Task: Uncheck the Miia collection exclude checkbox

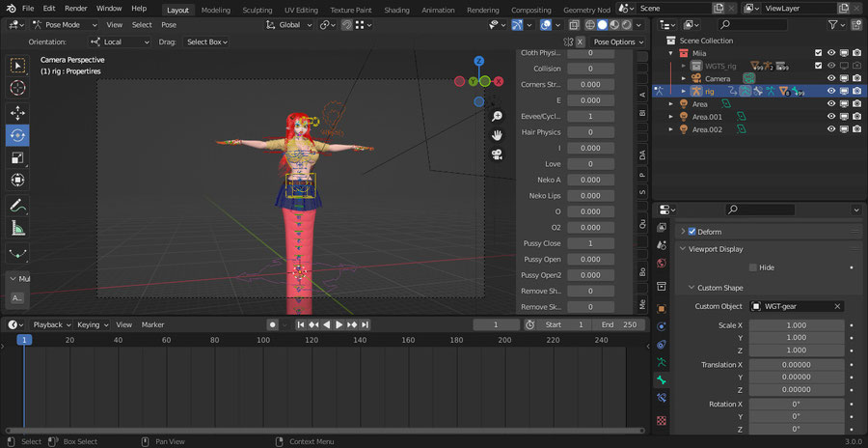Action: click(x=819, y=53)
